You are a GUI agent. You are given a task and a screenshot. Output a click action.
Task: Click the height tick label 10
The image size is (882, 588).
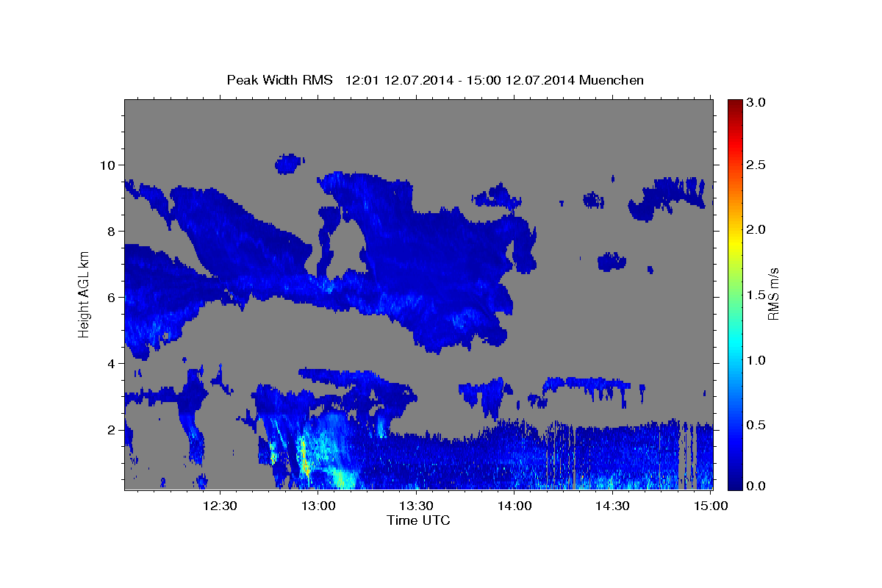(x=109, y=165)
